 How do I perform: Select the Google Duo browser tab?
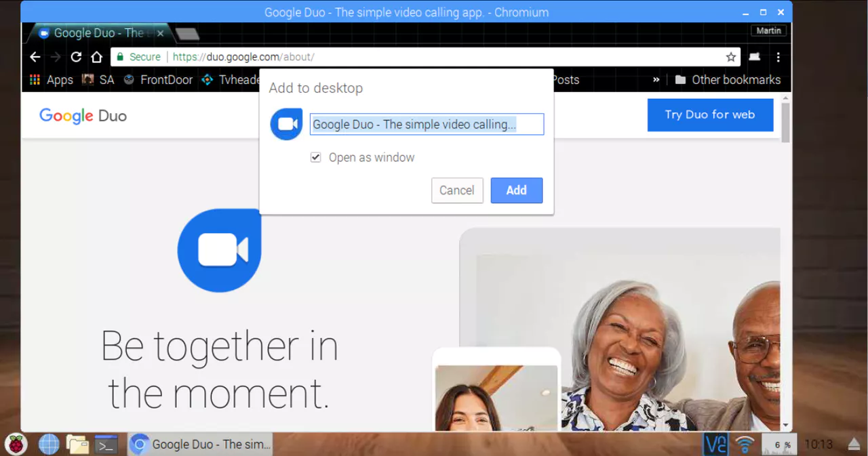98,33
